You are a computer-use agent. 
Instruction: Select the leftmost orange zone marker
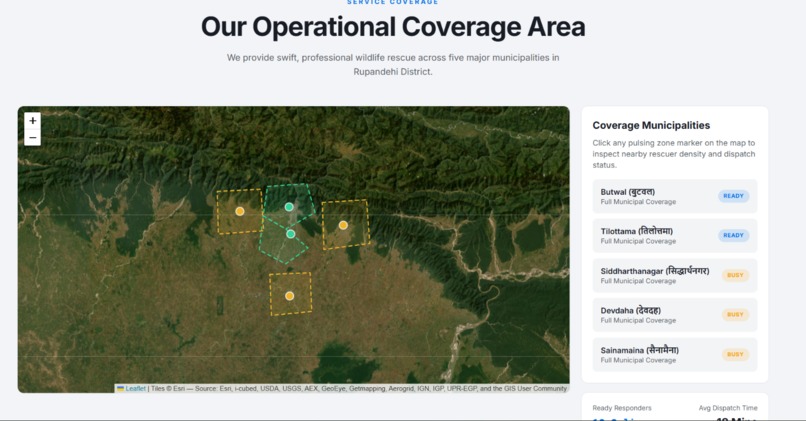(240, 211)
